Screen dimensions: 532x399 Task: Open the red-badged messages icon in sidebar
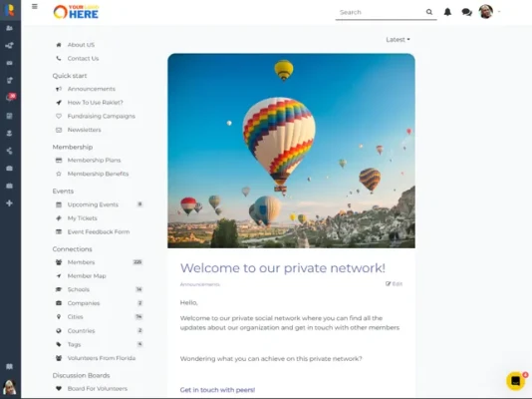point(10,98)
